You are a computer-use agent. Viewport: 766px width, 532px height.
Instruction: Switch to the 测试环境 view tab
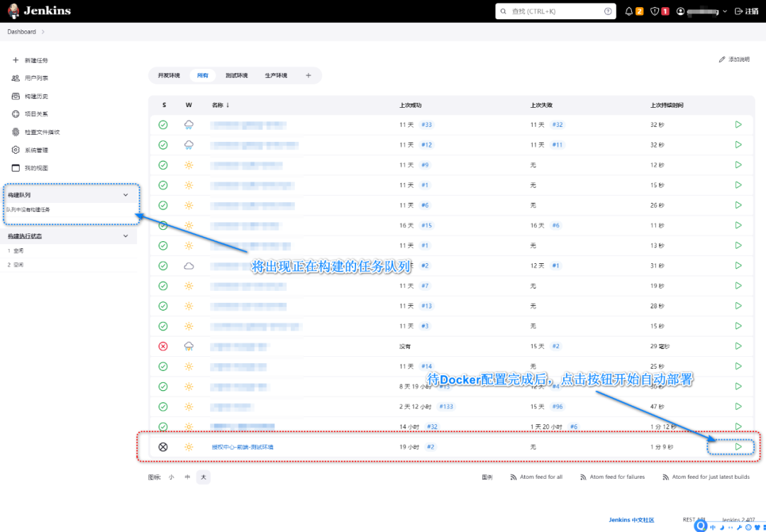point(236,76)
